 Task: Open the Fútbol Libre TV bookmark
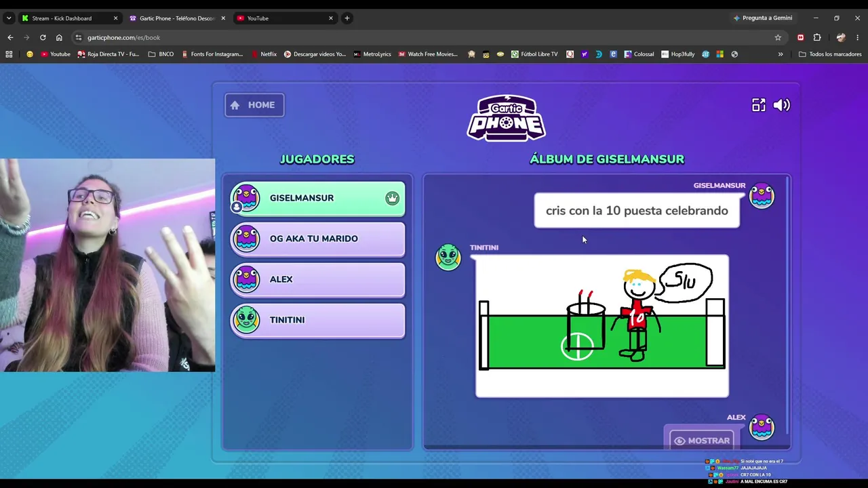[534, 54]
